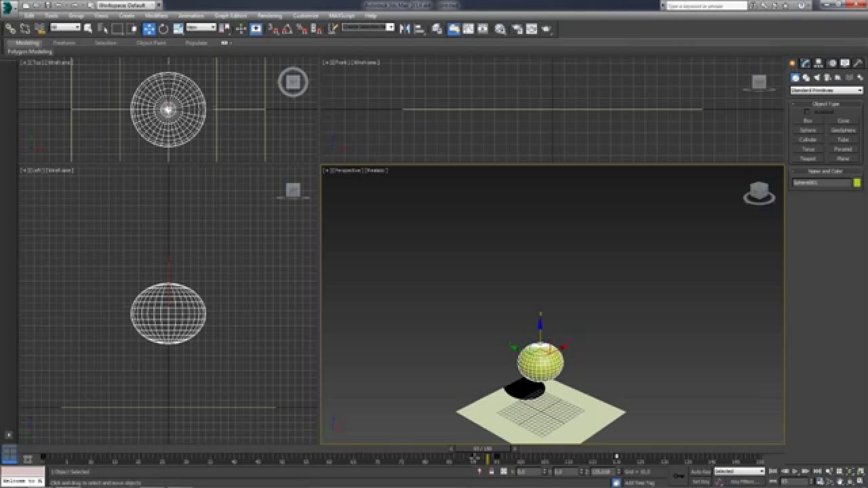Open the reference coordinate system dropdown
The width and height of the screenshot is (868, 488).
tap(201, 28)
